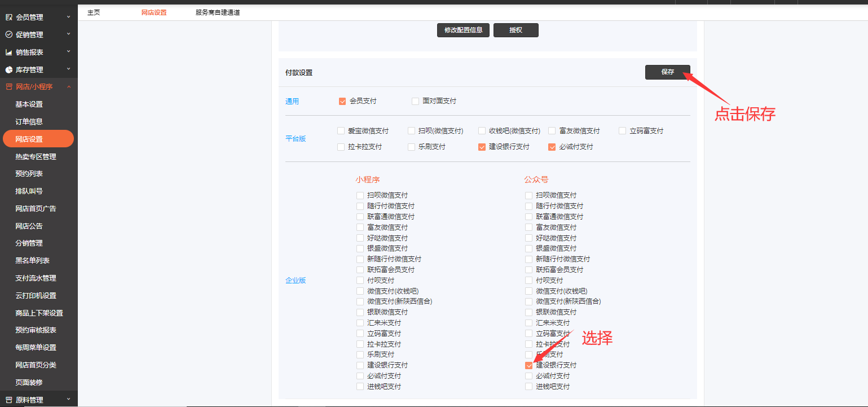Image resolution: width=868 pixels, height=407 pixels.
Task: Tick 扫呗微信支付 under the 小程序 column
Action: (x=360, y=195)
